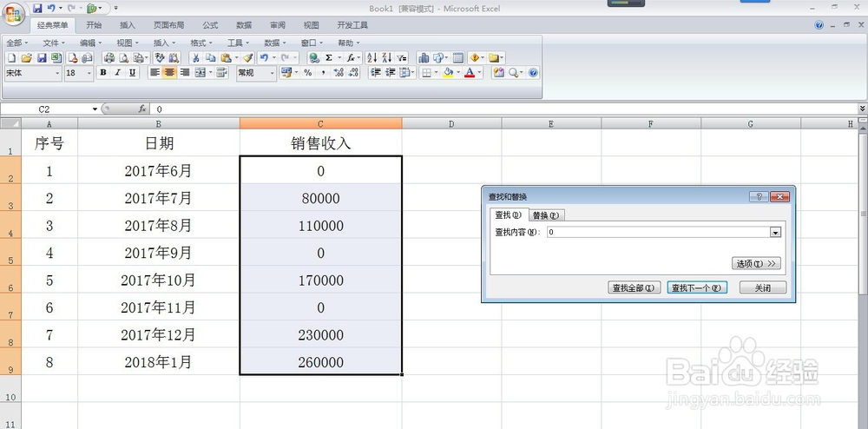Click the Save icon in the classic toolbar
The width and height of the screenshot is (868, 429).
pos(42,57)
